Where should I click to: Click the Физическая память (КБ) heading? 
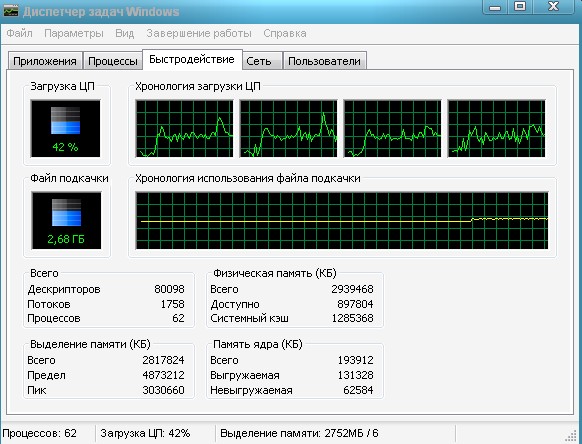point(275,273)
